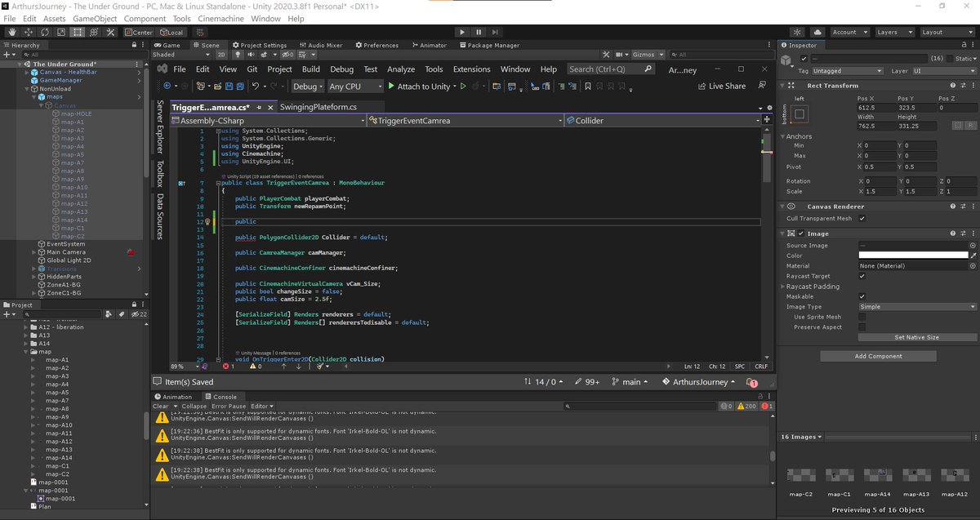Click the Add Component button
Viewport: 980px width, 520px height.
click(x=878, y=356)
